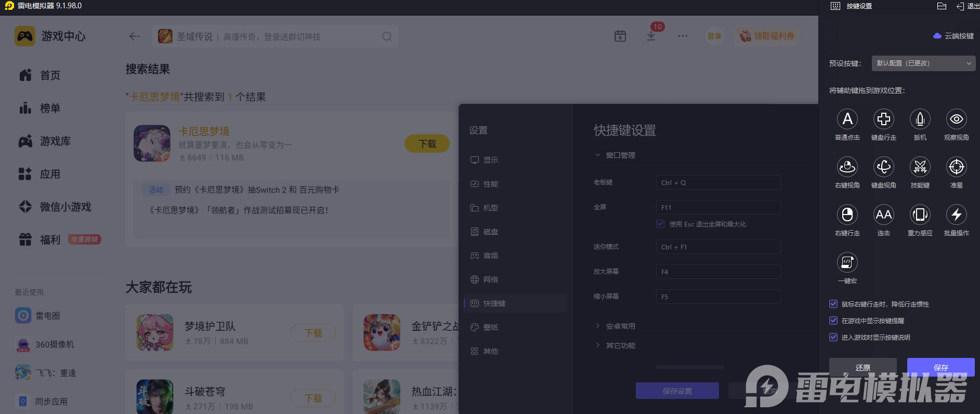Open 同步应用 in the recent list
Viewport: 980px width, 414px height.
tap(42, 402)
